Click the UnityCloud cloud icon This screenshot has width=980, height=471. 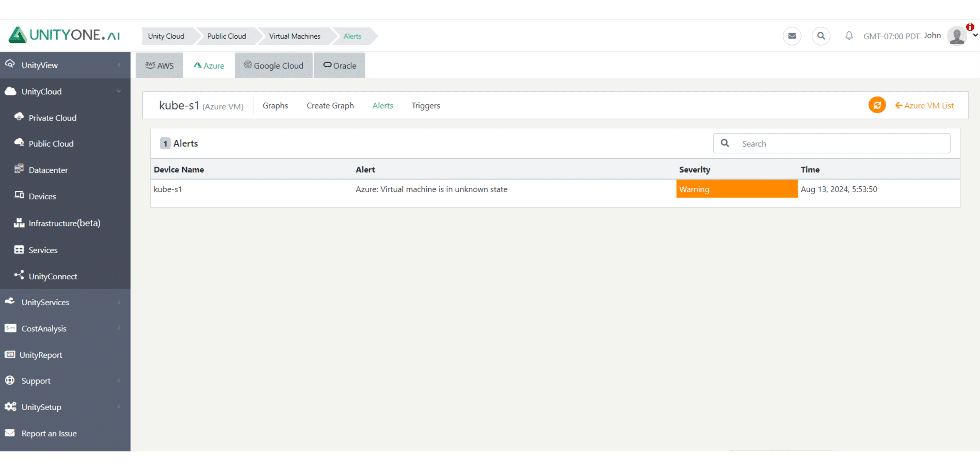(x=10, y=91)
